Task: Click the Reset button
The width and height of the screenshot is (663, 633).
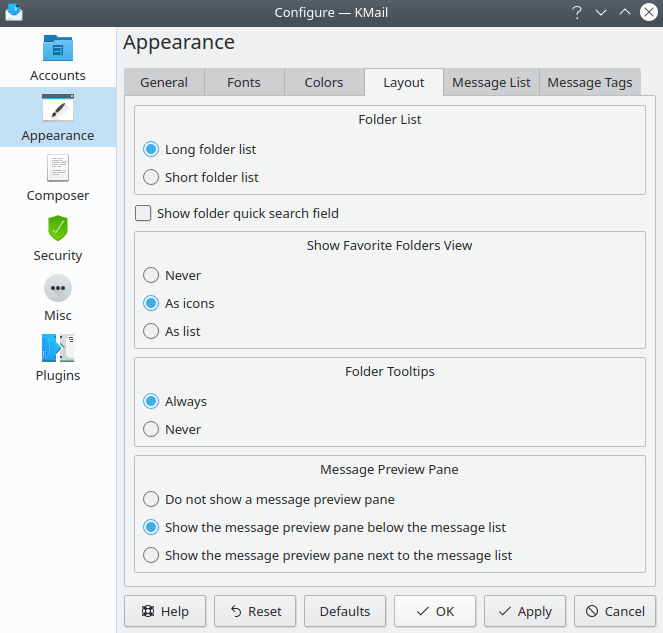Action: [x=255, y=611]
